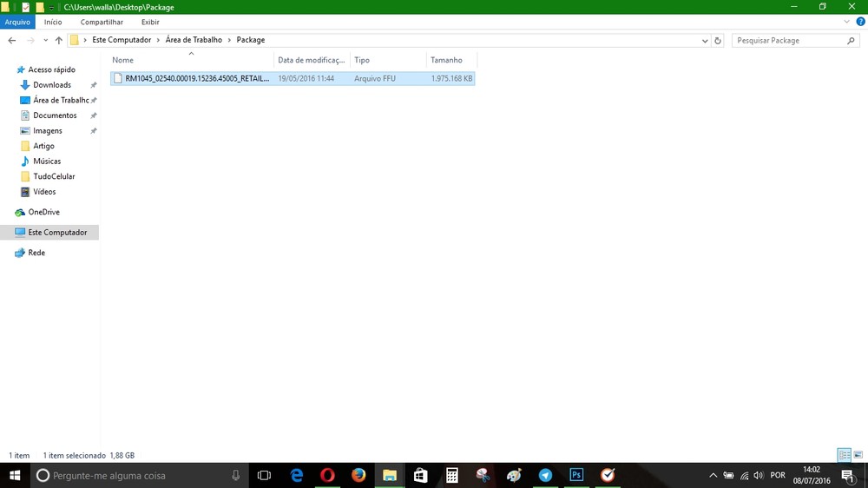Launch Firefox from the taskbar
Image resolution: width=868 pixels, height=488 pixels.
(358, 475)
